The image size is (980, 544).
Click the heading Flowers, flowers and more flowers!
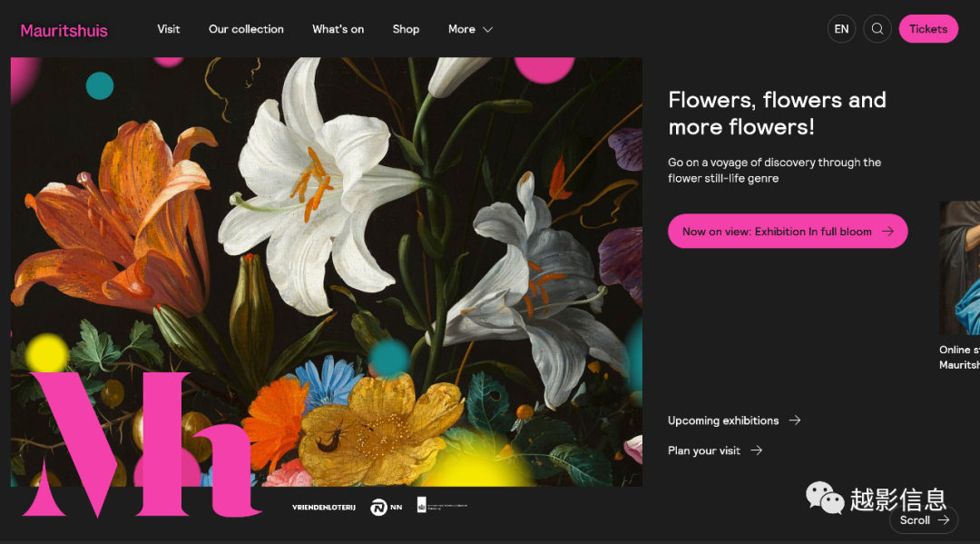coord(777,114)
